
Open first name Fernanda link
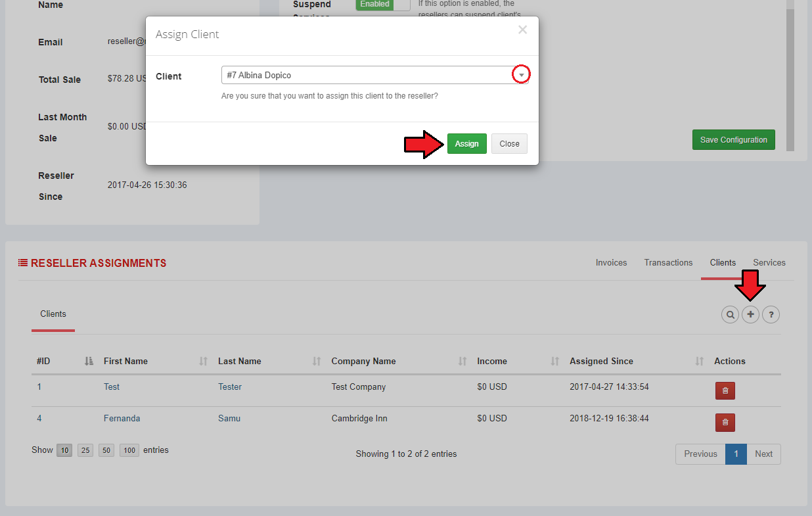click(122, 418)
